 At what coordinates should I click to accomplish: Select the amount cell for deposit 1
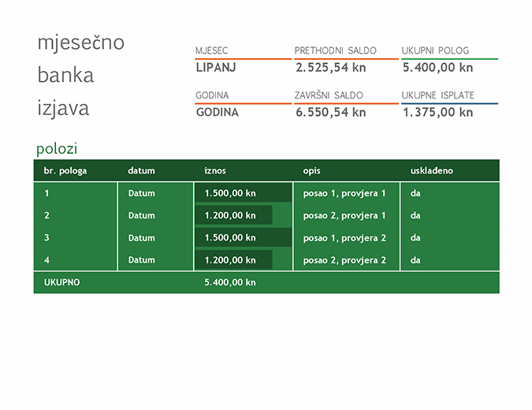(x=230, y=193)
